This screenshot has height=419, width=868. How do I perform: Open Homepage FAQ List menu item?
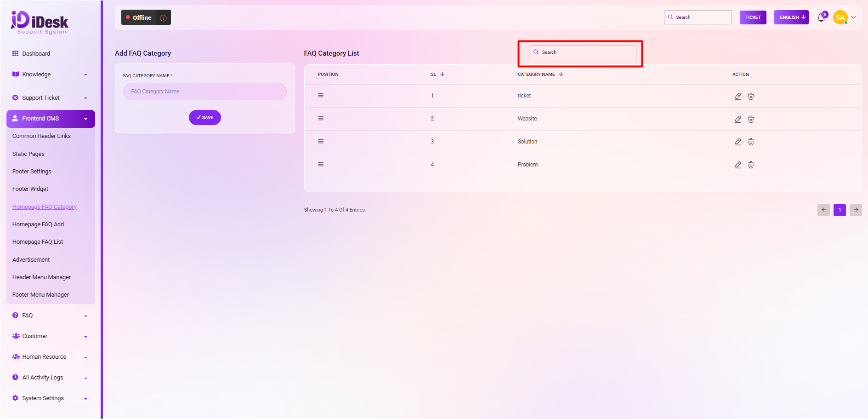(38, 242)
